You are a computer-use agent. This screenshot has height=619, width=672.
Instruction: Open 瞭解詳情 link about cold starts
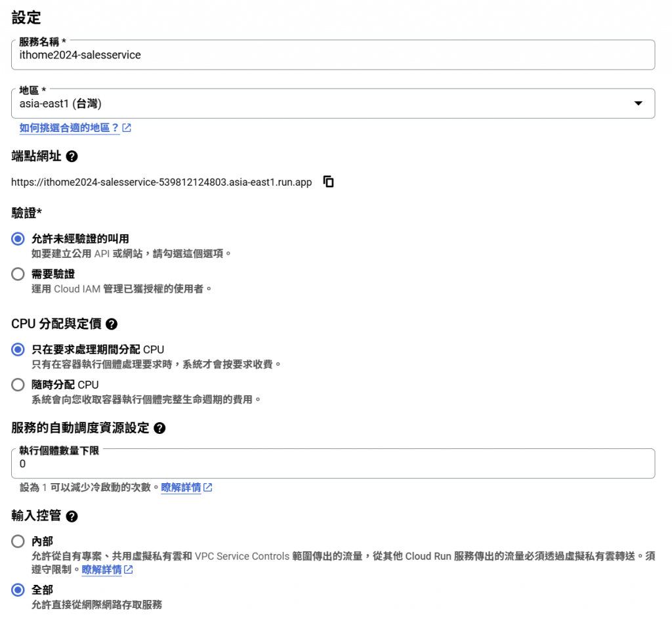click(181, 488)
